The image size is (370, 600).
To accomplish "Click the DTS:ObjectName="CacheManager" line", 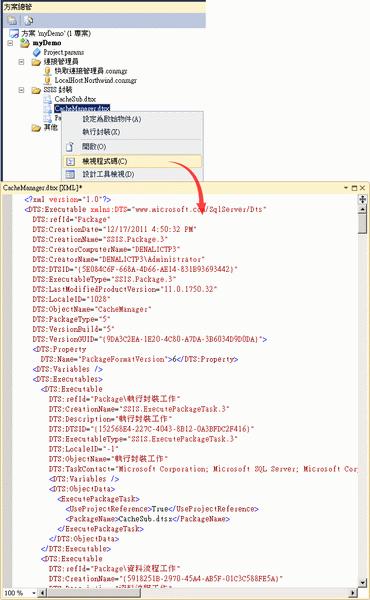I will click(x=92, y=309).
